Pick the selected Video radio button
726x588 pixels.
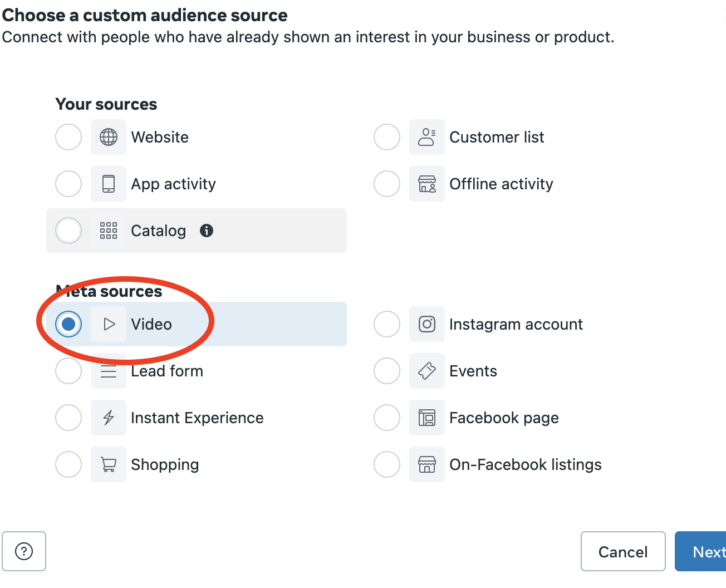(x=68, y=324)
